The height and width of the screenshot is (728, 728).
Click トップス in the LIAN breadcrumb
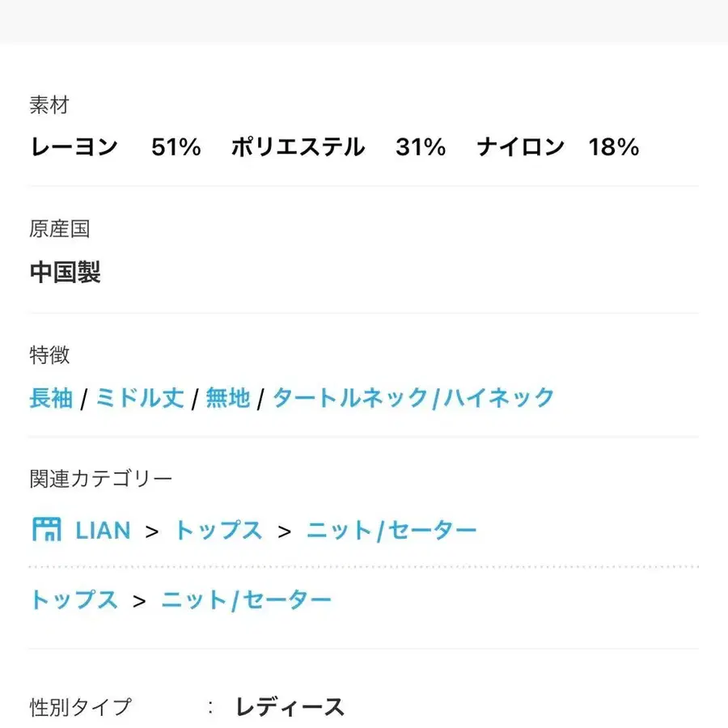[218, 530]
